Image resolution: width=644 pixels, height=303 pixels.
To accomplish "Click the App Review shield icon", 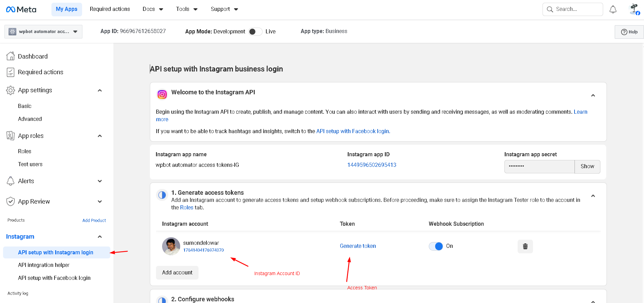I will [11, 202].
